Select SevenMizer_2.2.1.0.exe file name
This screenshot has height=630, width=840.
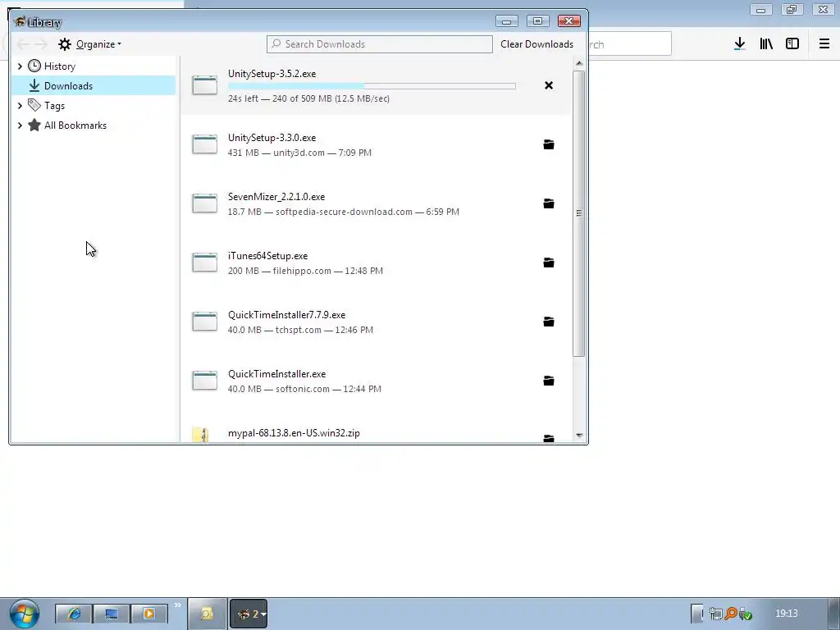(x=276, y=197)
